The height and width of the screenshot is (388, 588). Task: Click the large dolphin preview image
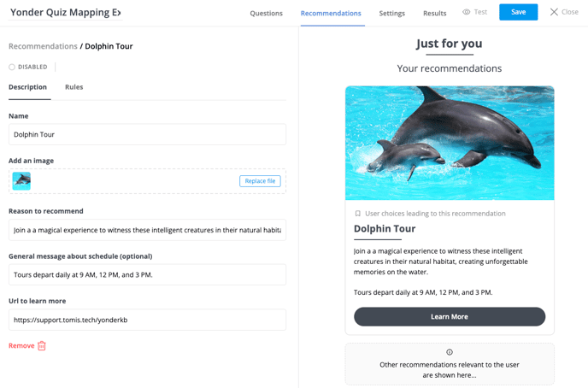[x=450, y=143]
